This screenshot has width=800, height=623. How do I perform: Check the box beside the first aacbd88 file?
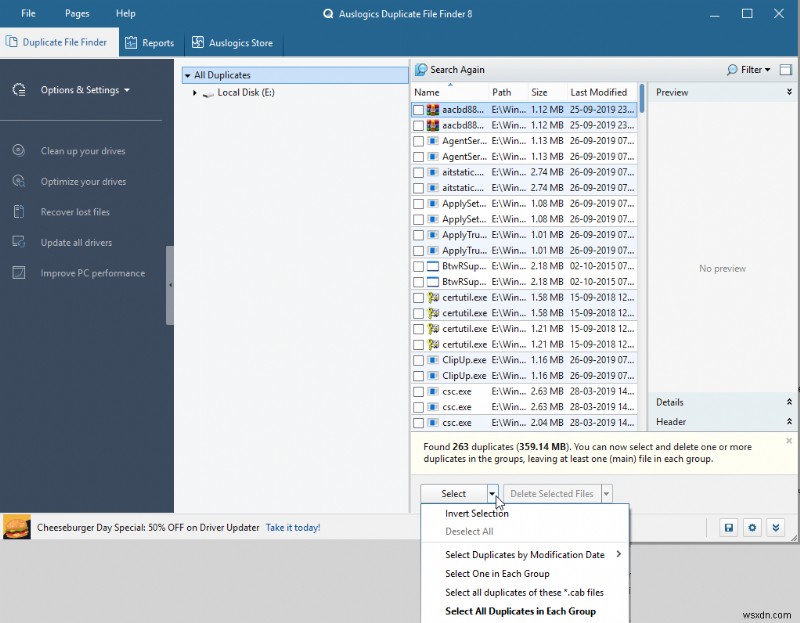click(x=418, y=109)
